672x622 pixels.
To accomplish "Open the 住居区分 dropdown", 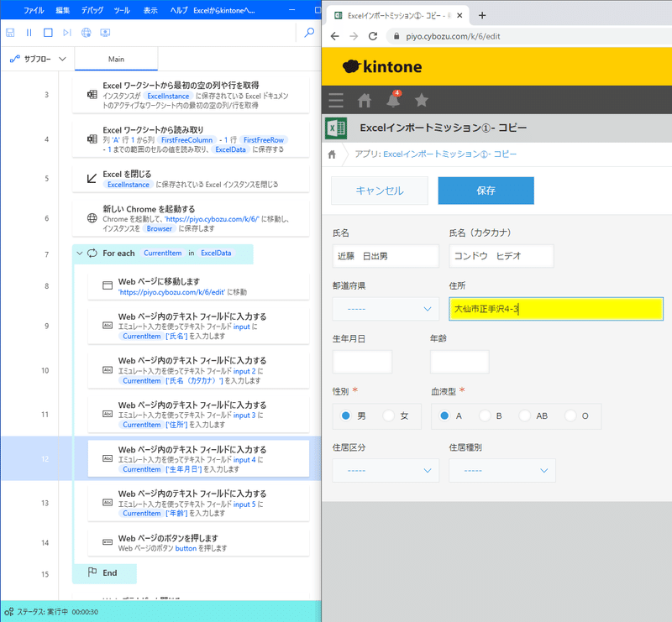I will click(x=386, y=470).
